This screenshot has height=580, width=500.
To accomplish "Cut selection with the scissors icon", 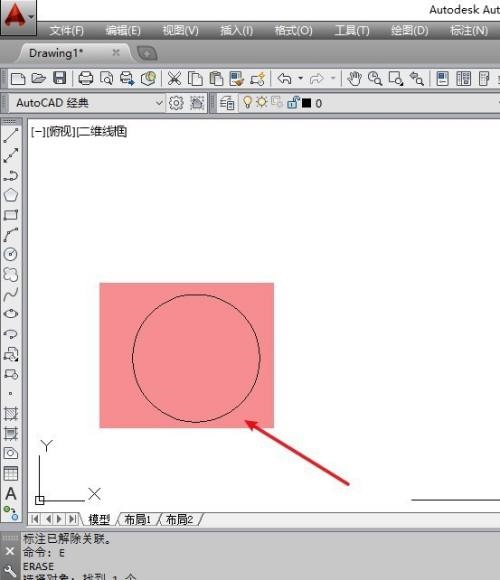I will pyautogui.click(x=174, y=78).
